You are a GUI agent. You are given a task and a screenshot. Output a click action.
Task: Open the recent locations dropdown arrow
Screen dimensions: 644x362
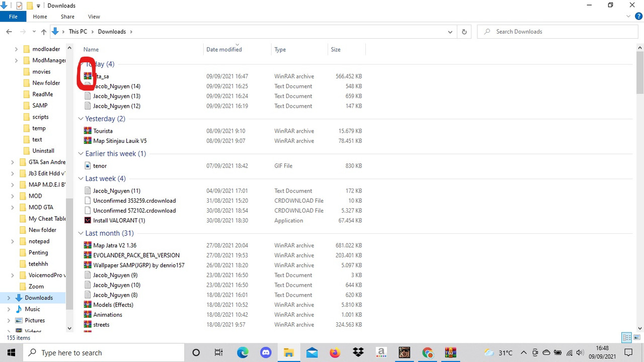34,32
